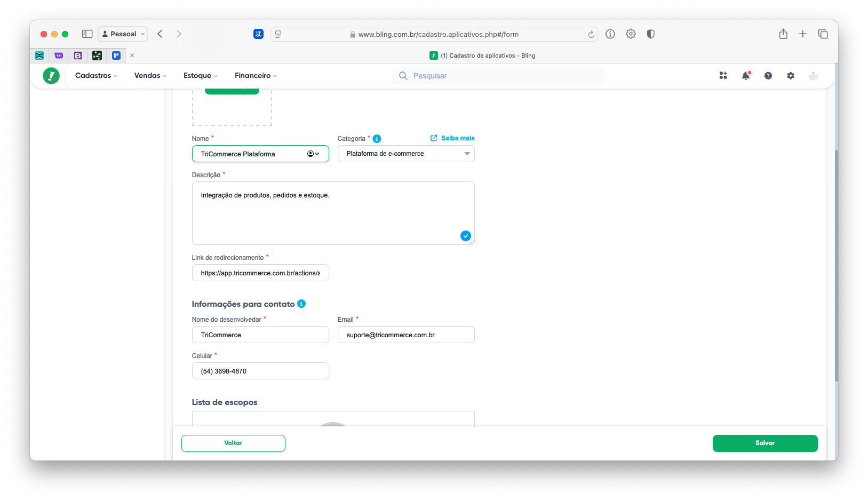Toggle the Safari sidebar icon

[87, 34]
